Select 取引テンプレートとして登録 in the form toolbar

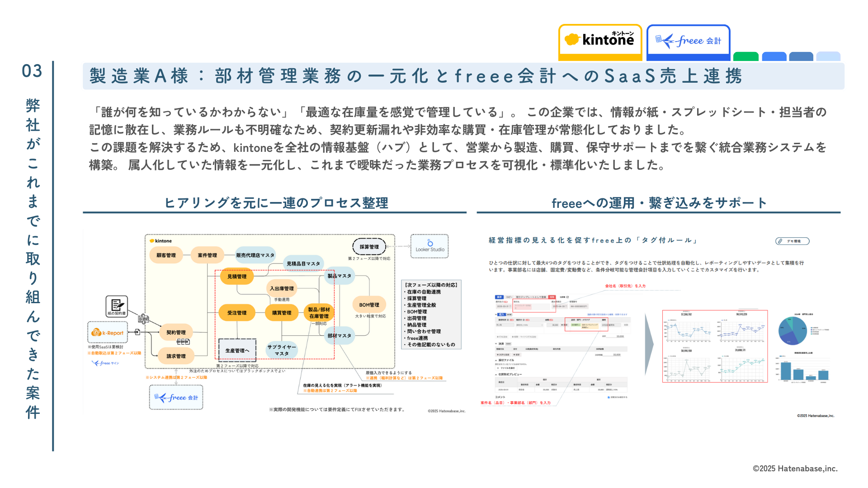[x=531, y=297]
